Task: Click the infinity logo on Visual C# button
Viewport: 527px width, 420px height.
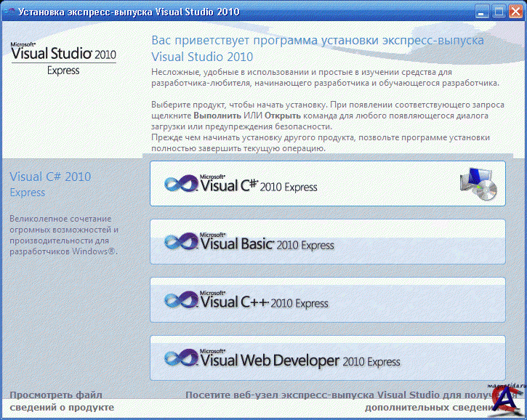Action: (181, 184)
